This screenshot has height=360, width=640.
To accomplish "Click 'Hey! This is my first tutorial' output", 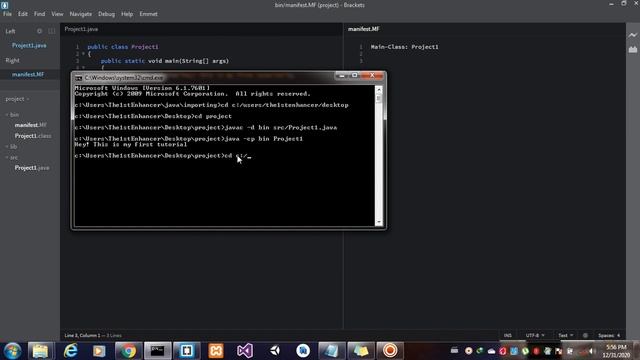I will (131, 144).
